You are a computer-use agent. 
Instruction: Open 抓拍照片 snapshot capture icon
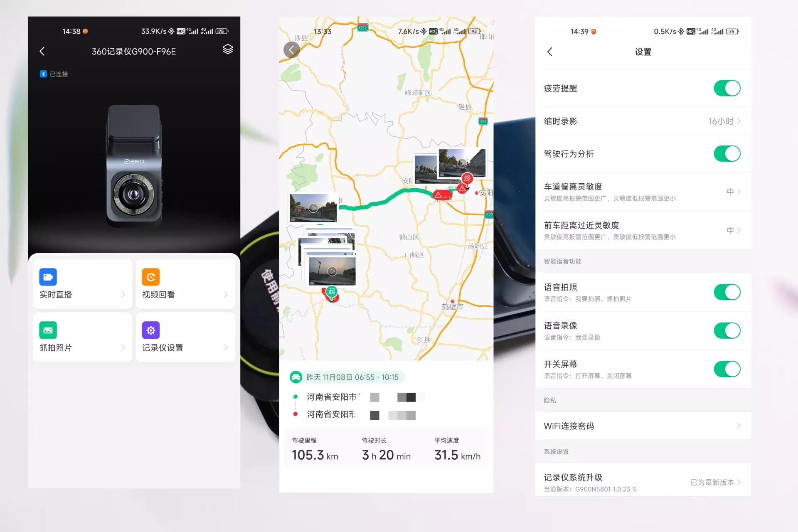pos(48,330)
